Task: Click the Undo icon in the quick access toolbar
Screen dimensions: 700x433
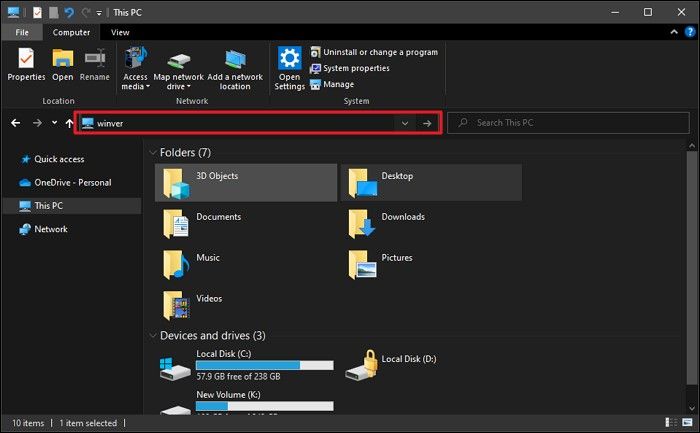Action: click(x=69, y=12)
